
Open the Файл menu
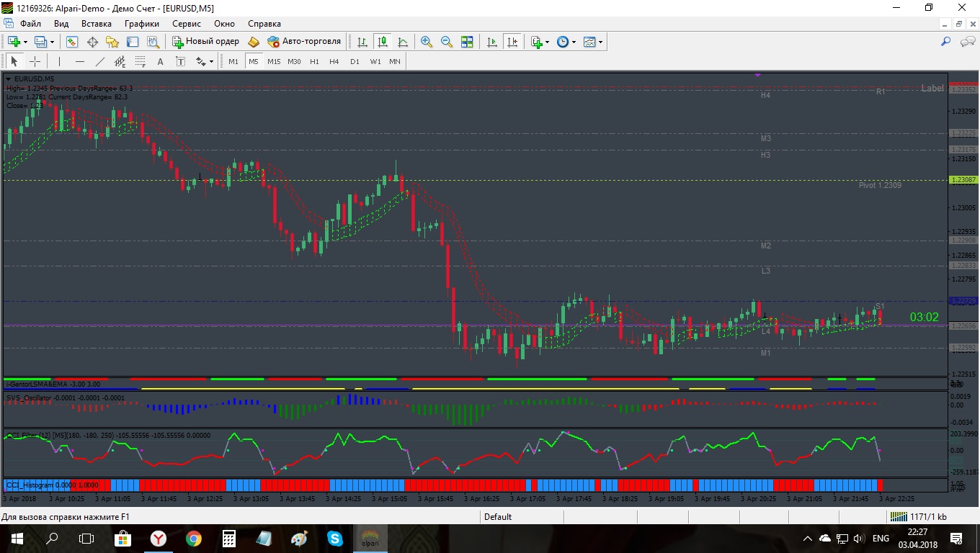31,24
